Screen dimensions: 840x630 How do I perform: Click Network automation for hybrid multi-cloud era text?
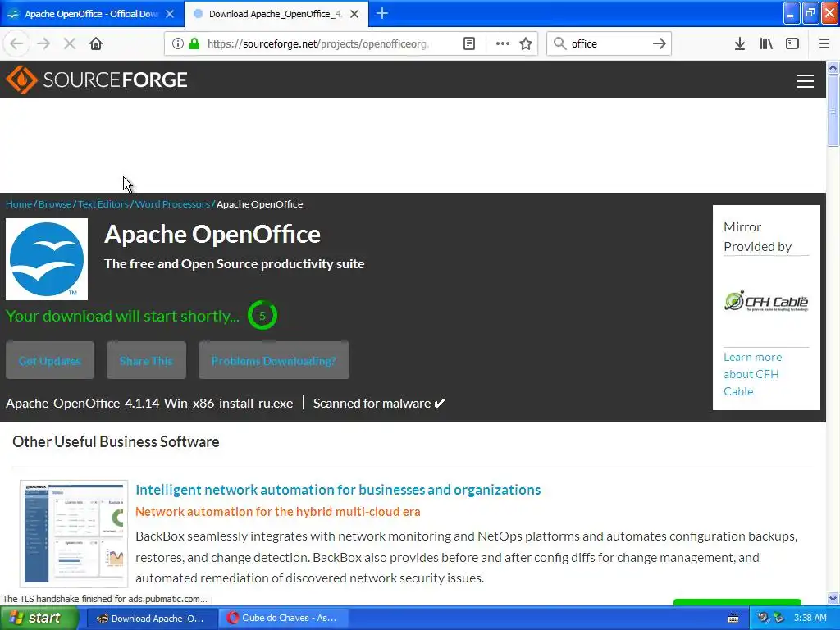click(x=277, y=512)
